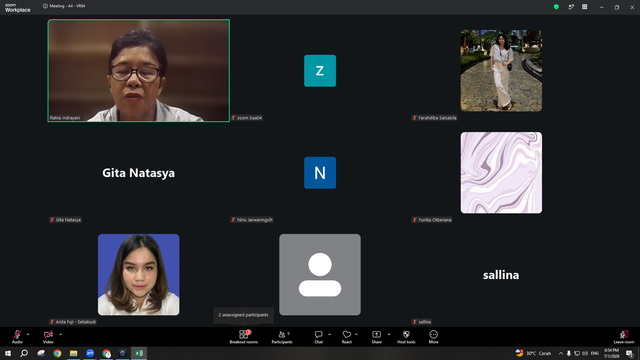This screenshot has height=360, width=640.
Task: Open the taskbar app left of Chrome
Action: pos(41,353)
